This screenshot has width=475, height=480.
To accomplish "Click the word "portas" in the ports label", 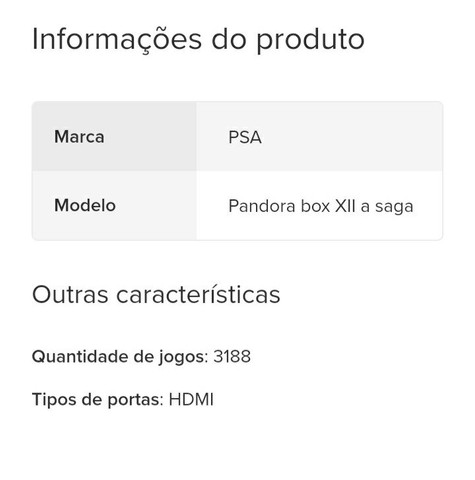I will (133, 400).
